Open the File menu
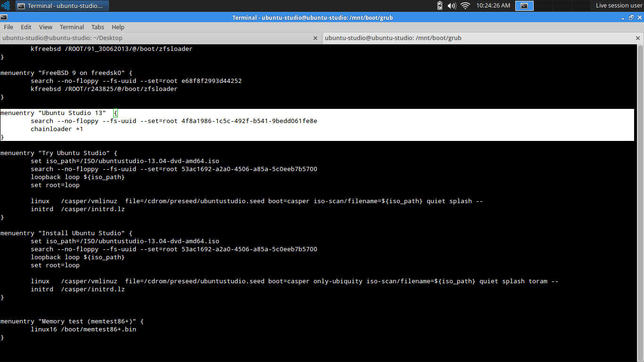This screenshot has width=644, height=362. tap(8, 27)
